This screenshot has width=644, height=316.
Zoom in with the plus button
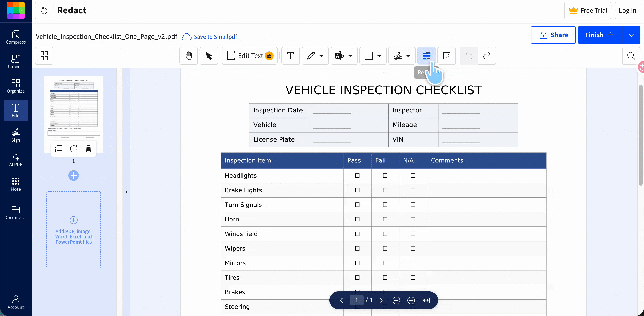click(x=411, y=300)
